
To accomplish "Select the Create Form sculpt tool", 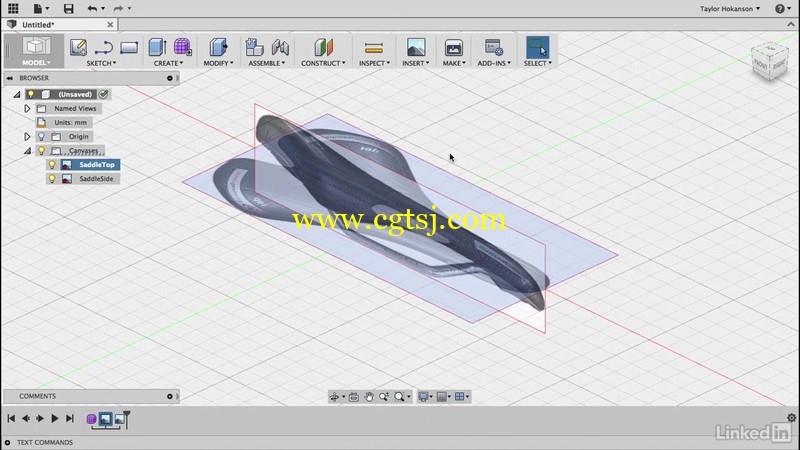I will point(182,47).
